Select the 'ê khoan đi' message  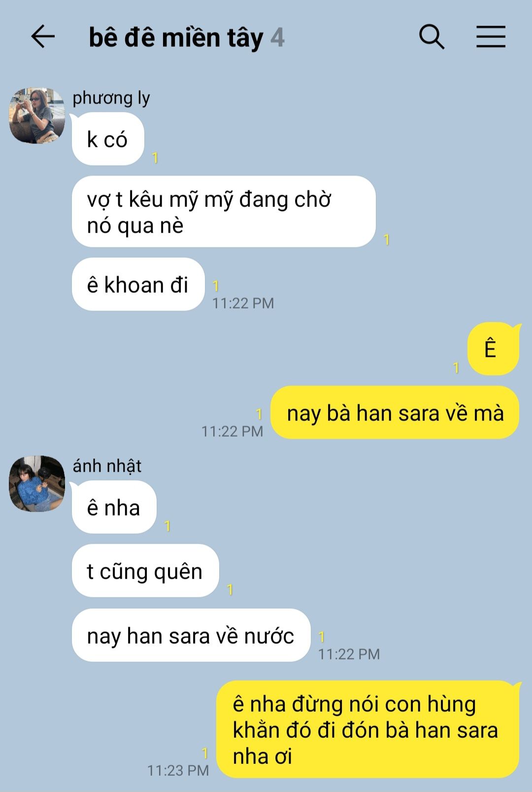point(138,284)
